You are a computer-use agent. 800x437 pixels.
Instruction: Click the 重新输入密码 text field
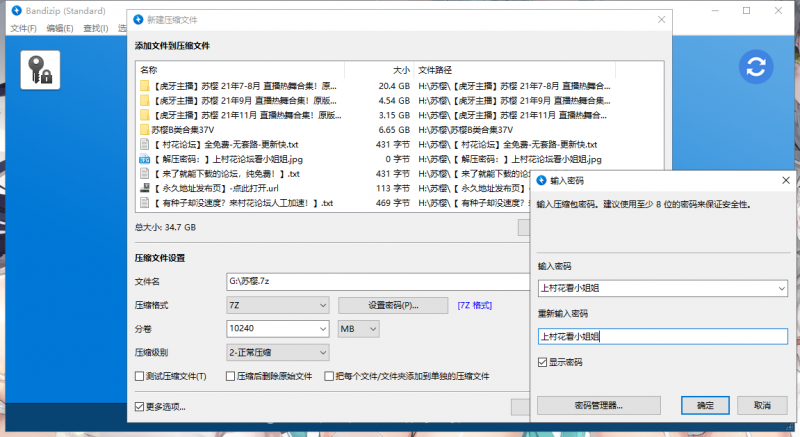[x=660, y=337]
